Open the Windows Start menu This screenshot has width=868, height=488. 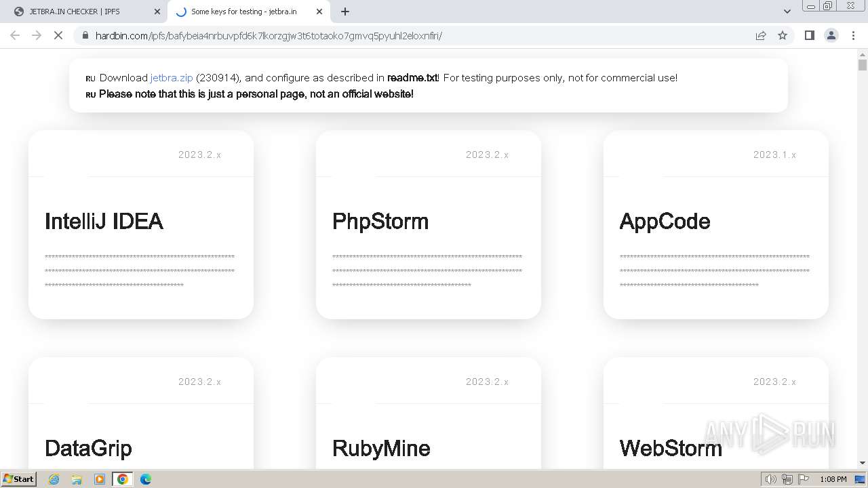(18, 479)
